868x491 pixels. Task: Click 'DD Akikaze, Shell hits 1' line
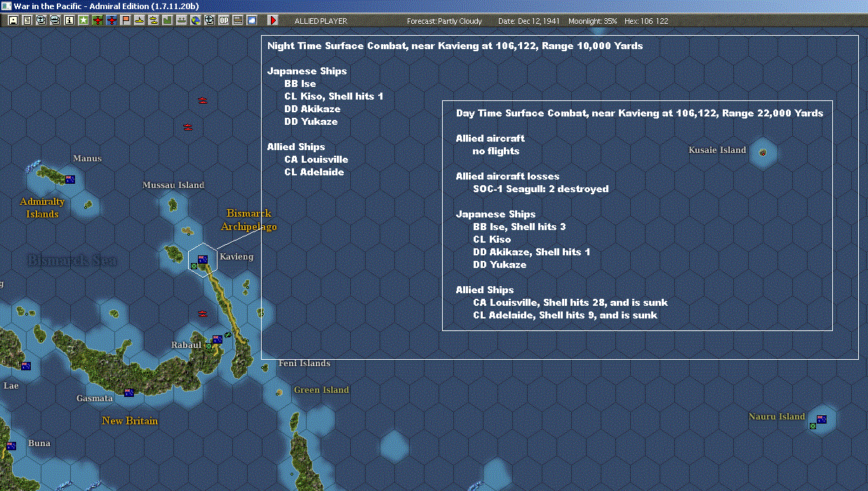[x=532, y=252]
